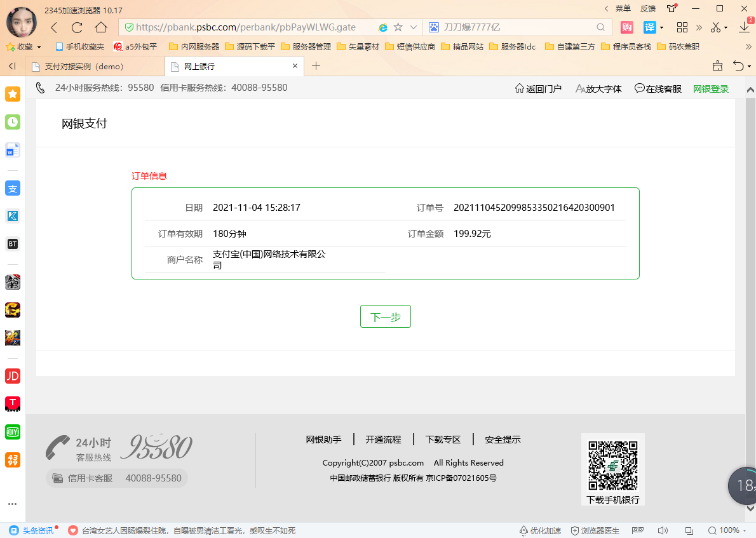Open 源码下载平 bookmark folder
The width and height of the screenshot is (756, 538).
click(x=250, y=47)
